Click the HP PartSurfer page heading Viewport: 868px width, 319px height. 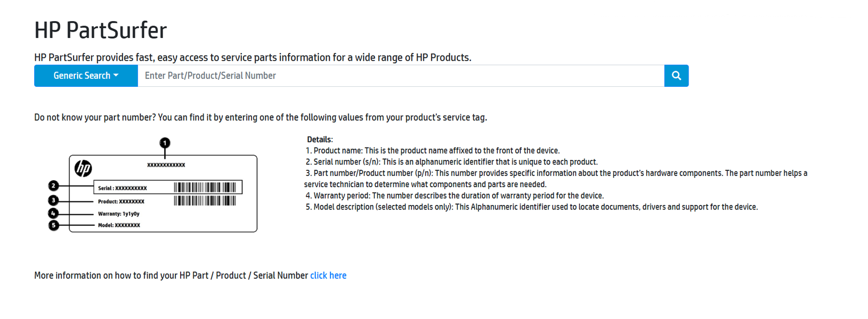(100, 30)
